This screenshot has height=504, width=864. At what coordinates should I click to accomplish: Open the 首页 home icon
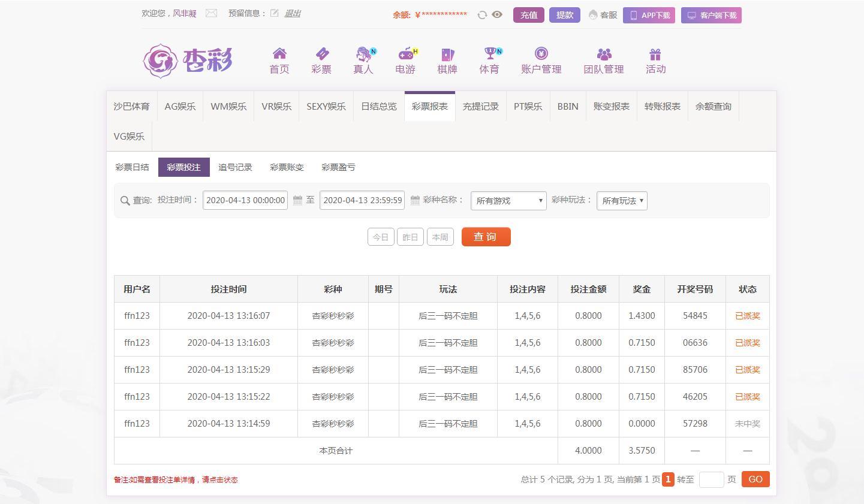point(279,54)
